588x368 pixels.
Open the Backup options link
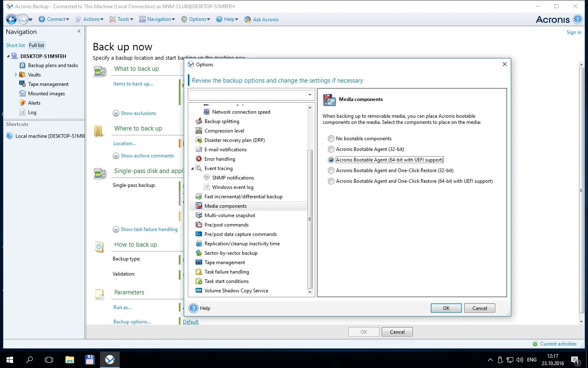click(x=132, y=322)
